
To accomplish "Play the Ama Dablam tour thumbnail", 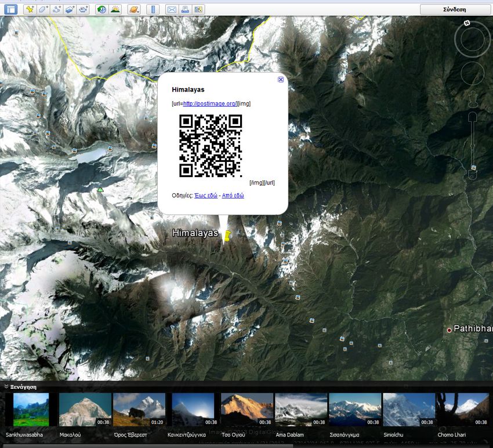I will pyautogui.click(x=301, y=410).
